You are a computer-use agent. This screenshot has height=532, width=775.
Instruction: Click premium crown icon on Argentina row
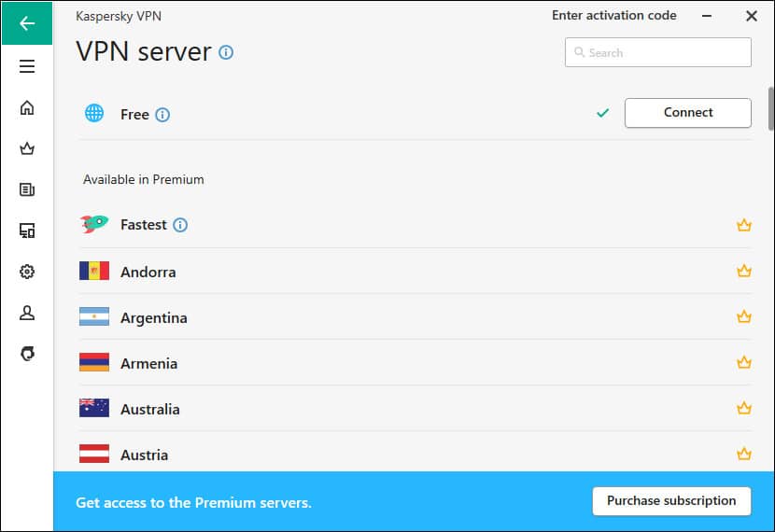(x=744, y=316)
